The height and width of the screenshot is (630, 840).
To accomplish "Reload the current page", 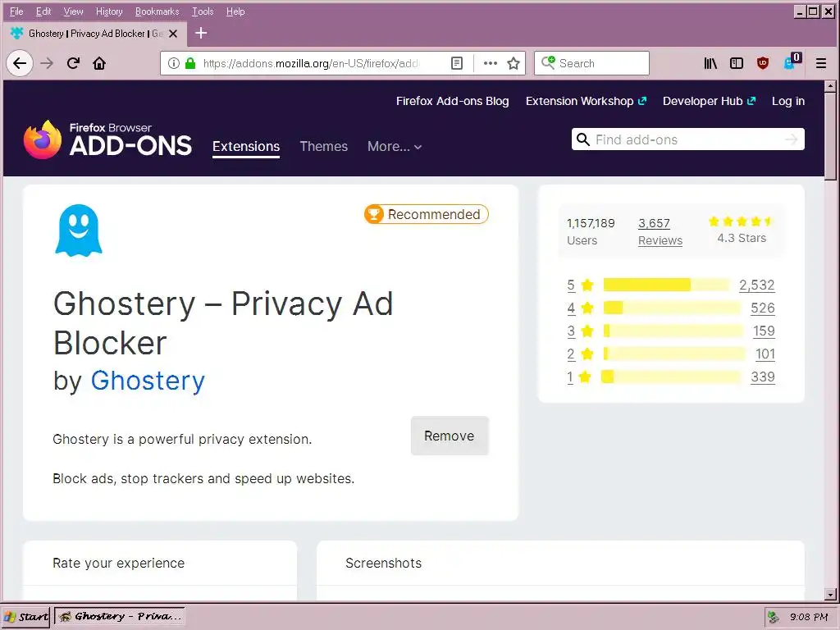I will pyautogui.click(x=73, y=63).
